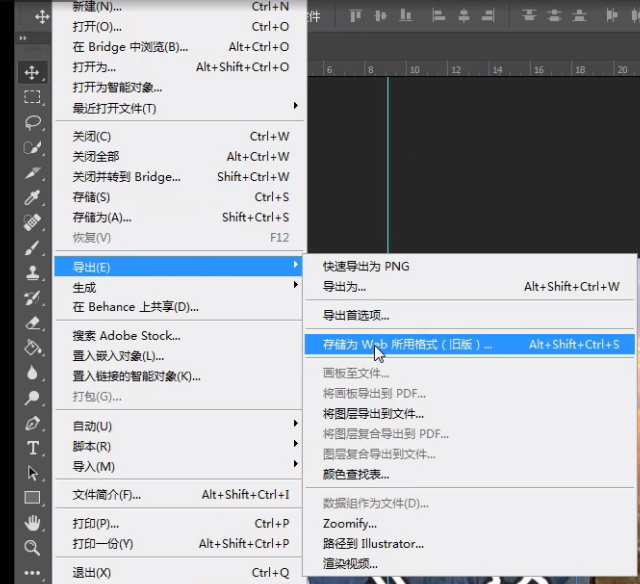Choose 打开为... menu item
Image resolution: width=640 pixels, height=584 pixels.
(x=180, y=67)
